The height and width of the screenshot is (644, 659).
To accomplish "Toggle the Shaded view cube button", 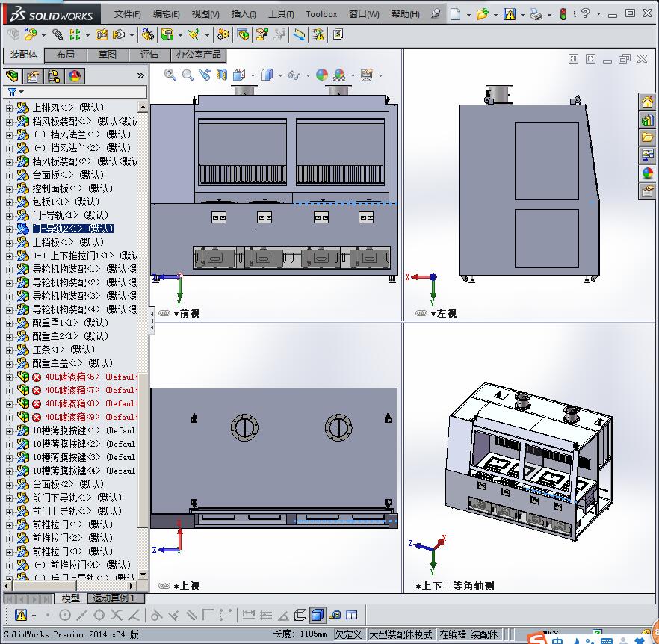I will (x=317, y=616).
